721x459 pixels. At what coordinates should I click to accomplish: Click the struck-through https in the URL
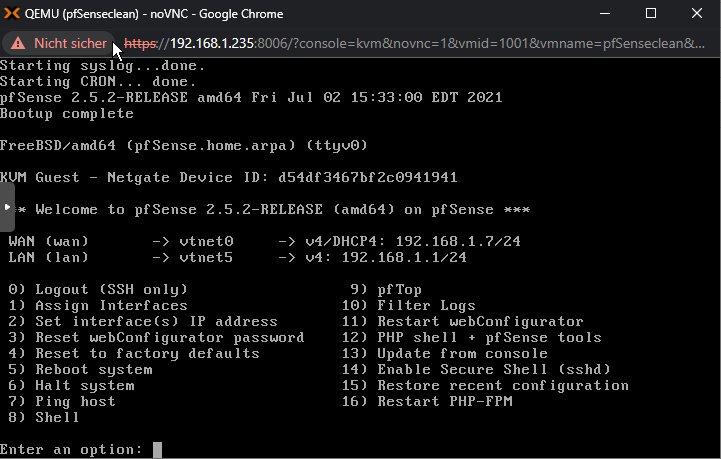click(141, 44)
